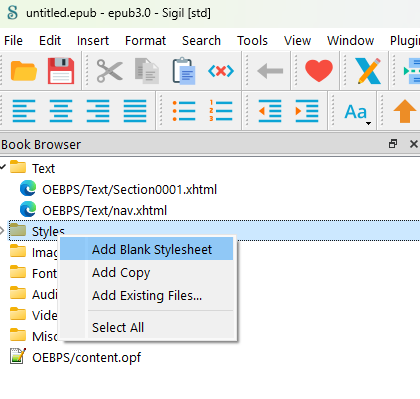Open the Search menu
This screenshot has width=420, height=399.
tap(201, 40)
